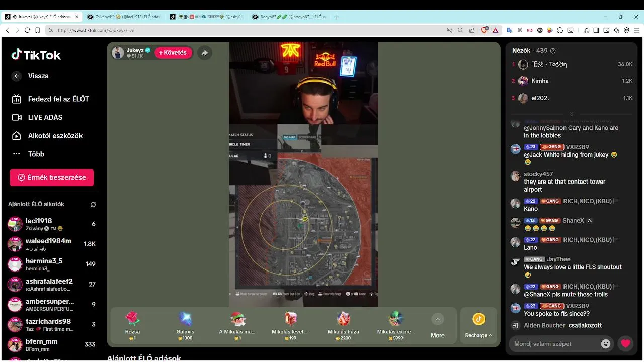Open emoji picker in chat
The image size is (644, 362).
pyautogui.click(x=606, y=344)
